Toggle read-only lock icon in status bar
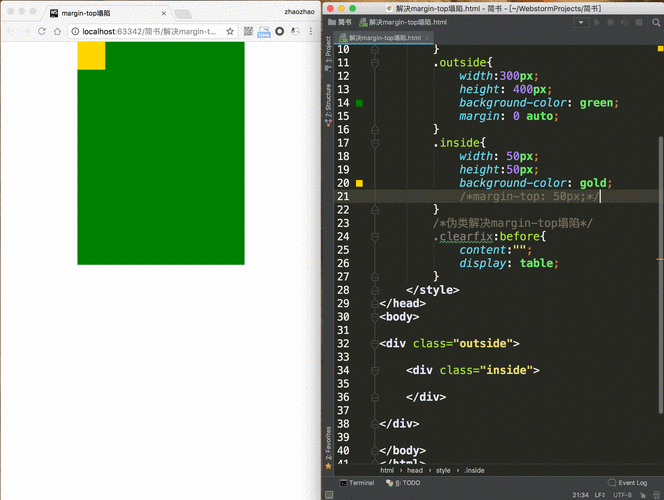Image resolution: width=664 pixels, height=500 pixels. pos(643,495)
